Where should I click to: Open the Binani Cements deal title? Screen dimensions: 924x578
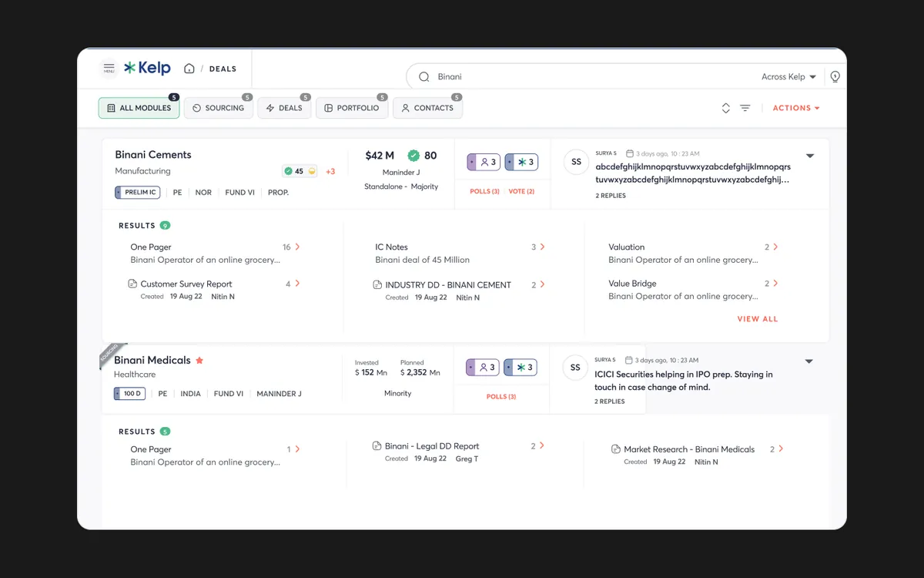pos(153,155)
